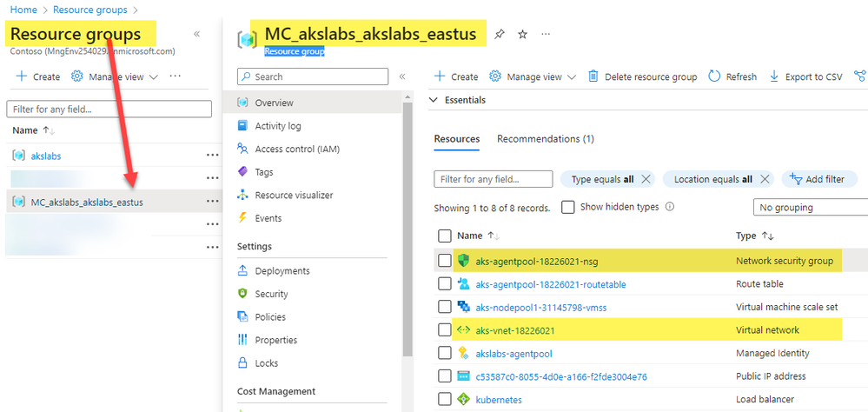Enable Show hidden types checkbox
868x412 pixels.
pos(567,207)
